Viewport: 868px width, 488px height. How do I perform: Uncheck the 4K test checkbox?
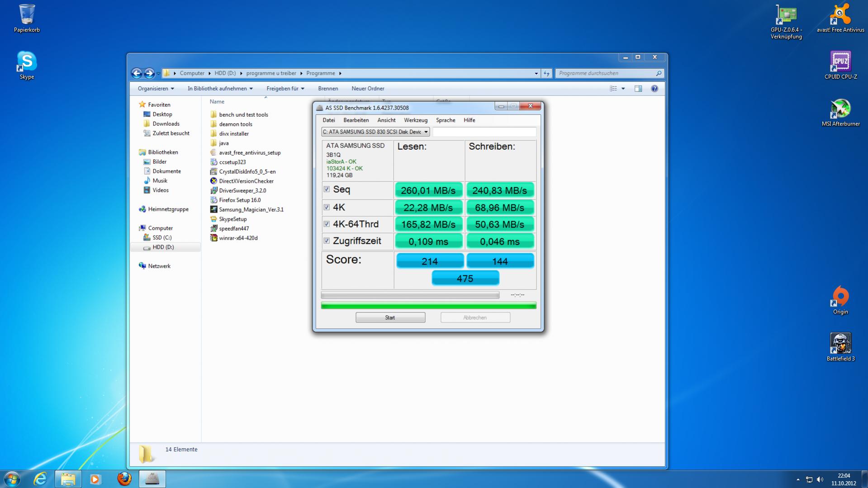coord(327,207)
